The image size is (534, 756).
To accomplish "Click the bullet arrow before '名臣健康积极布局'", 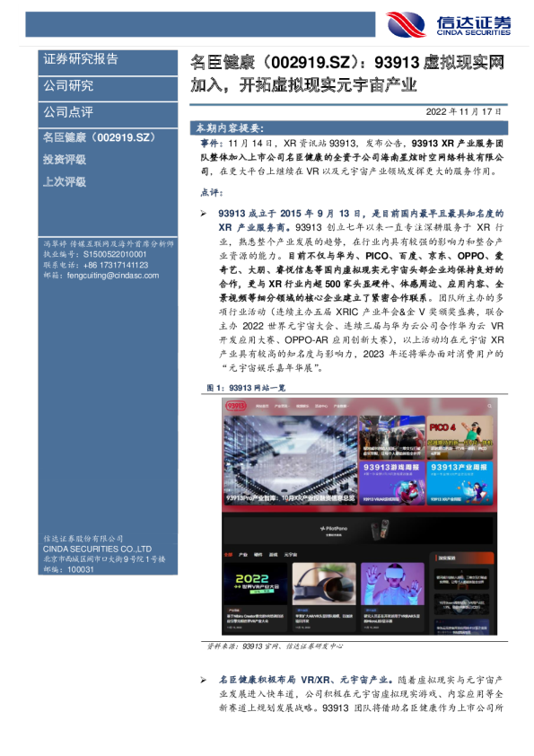I will pyautogui.click(x=204, y=680).
